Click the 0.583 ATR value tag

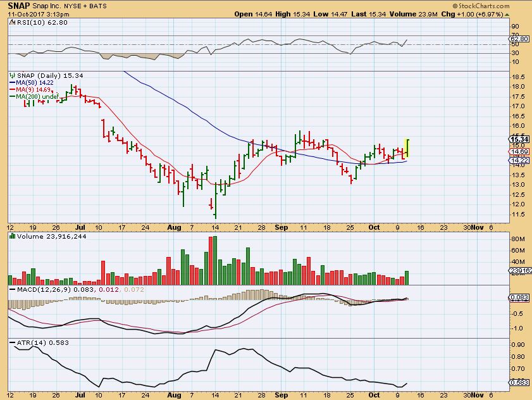[518, 382]
